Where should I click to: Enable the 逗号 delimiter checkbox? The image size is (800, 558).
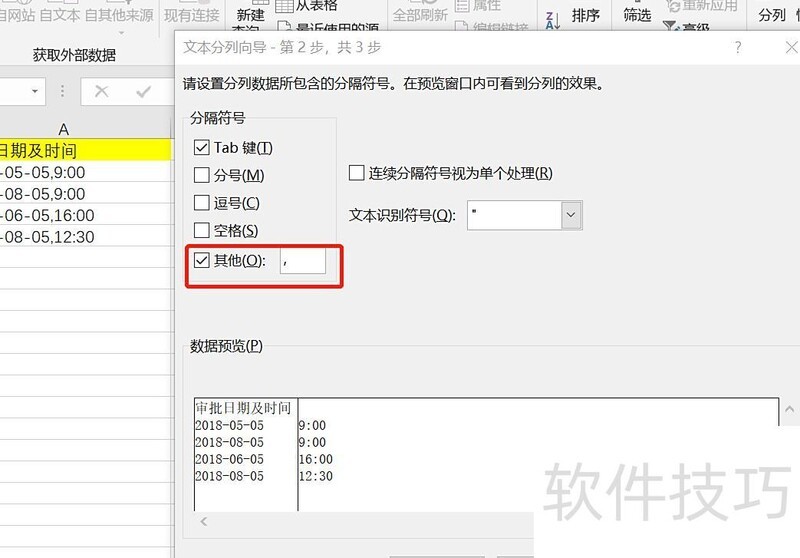tap(202, 203)
